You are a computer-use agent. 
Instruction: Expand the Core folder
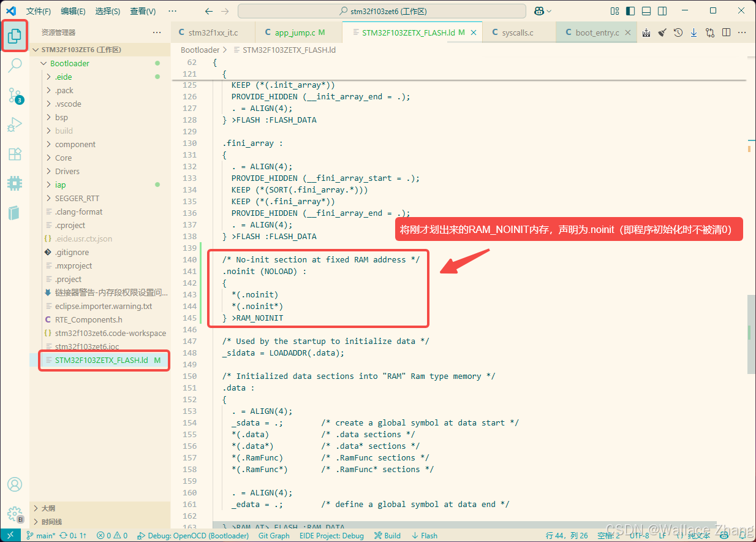point(100,158)
